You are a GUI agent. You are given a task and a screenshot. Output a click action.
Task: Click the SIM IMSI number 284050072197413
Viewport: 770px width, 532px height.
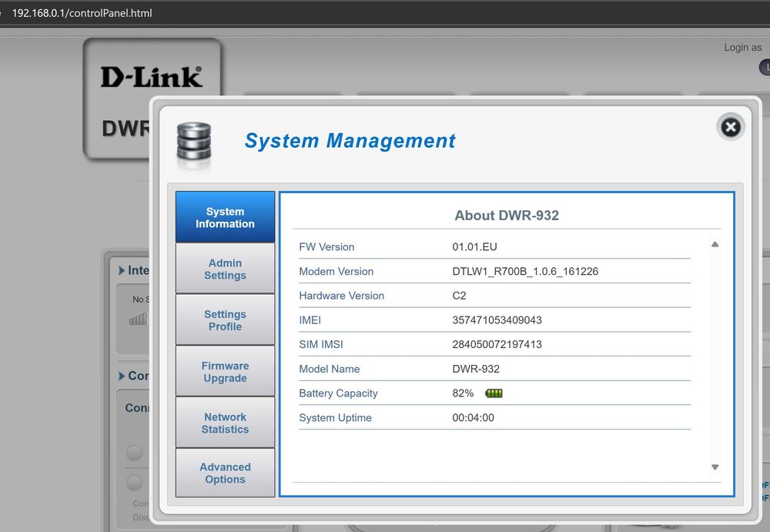pyautogui.click(x=497, y=344)
